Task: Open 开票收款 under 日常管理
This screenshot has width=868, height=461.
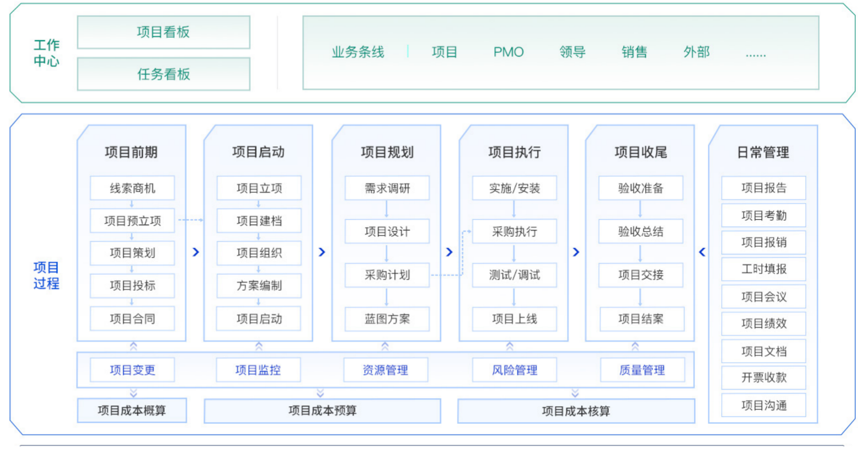Action: point(764,377)
